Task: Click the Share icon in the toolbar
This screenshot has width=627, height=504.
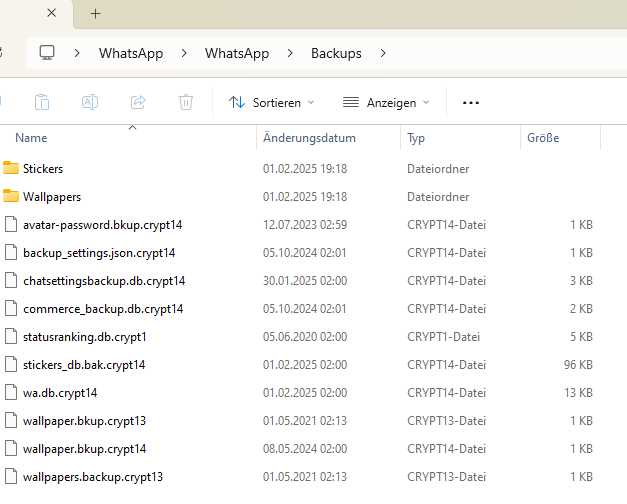Action: coord(138,102)
